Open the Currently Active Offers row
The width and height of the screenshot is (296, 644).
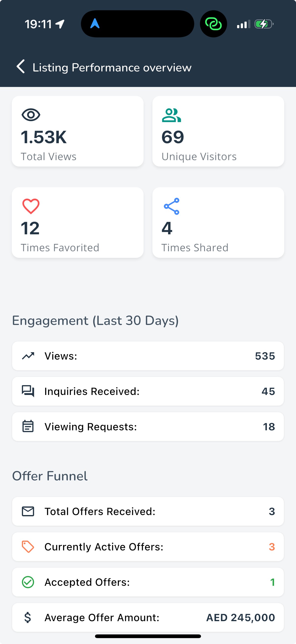[x=148, y=547]
